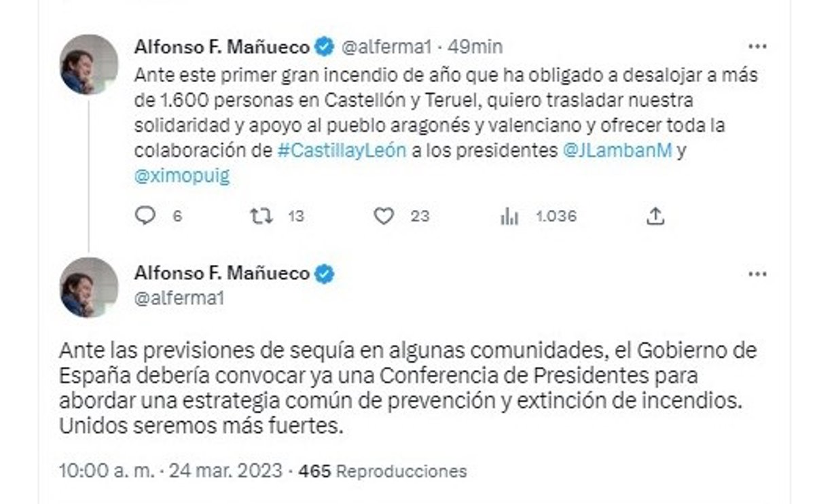
Task: Click the retweet icon showing 13
Action: (x=261, y=216)
